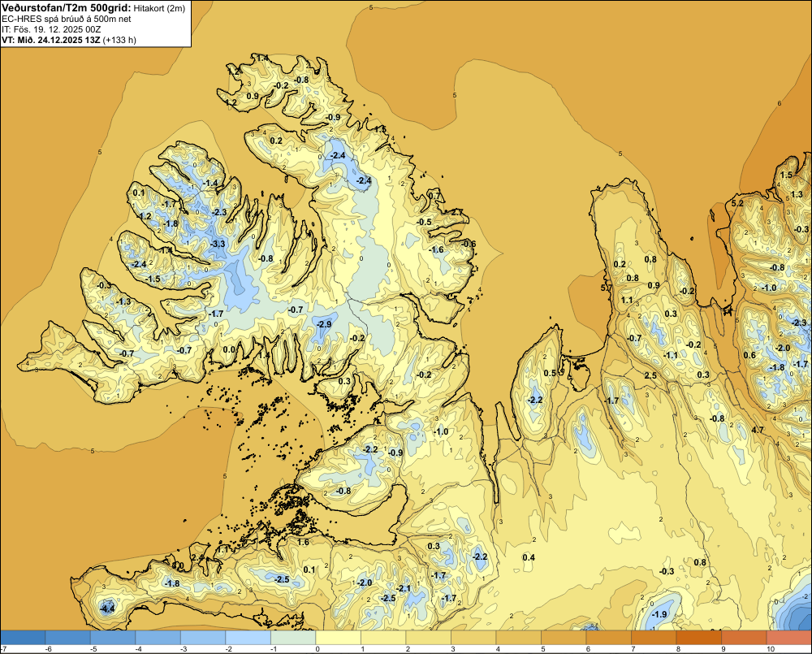The height and width of the screenshot is (654, 812).
Task: Click the positive 0.6 temperature value
Action: [x=749, y=355]
